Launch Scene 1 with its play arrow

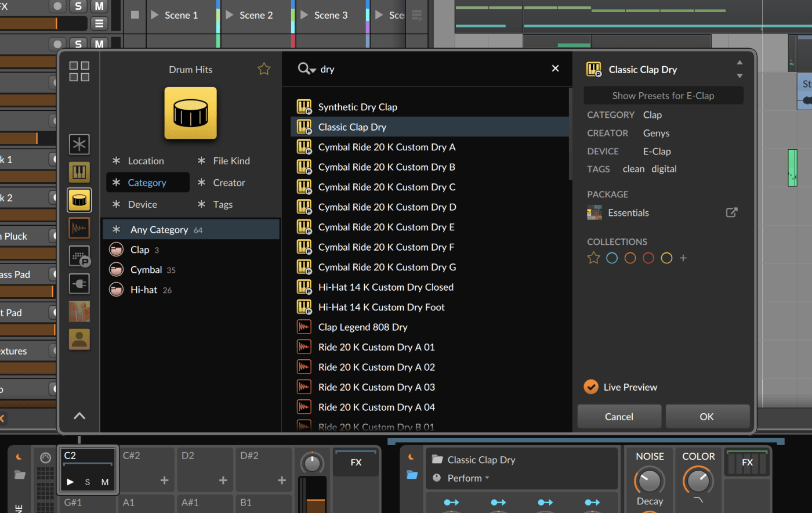click(x=155, y=15)
